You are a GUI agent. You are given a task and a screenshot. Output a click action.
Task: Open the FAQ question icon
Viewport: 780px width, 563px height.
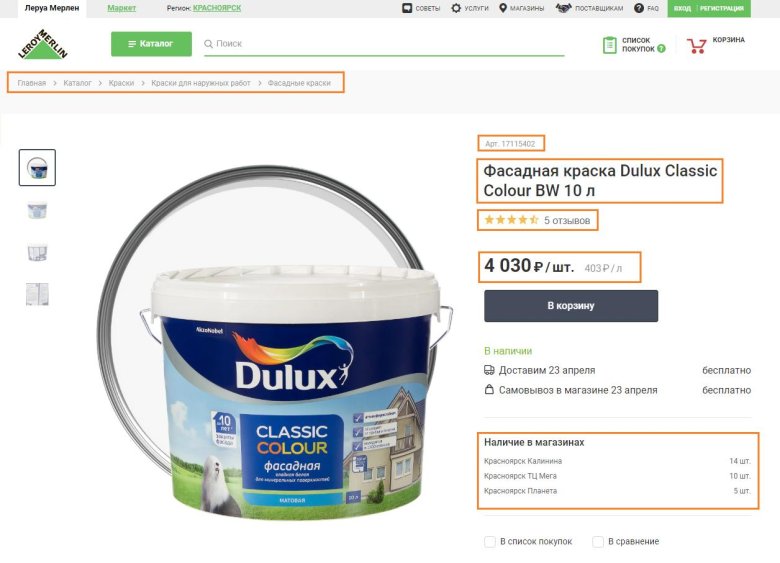[x=639, y=8]
